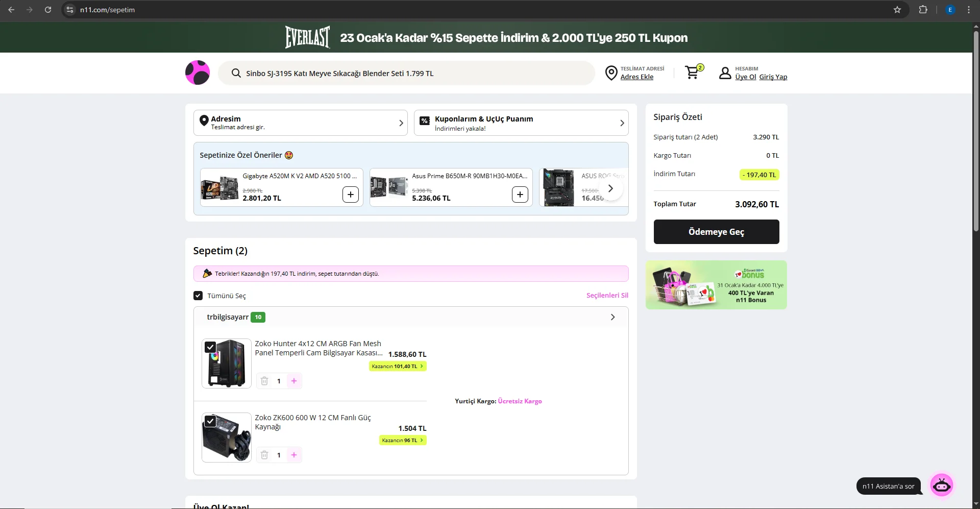The height and width of the screenshot is (509, 980).
Task: Open browser extensions puzzle icon
Action: pos(923,10)
